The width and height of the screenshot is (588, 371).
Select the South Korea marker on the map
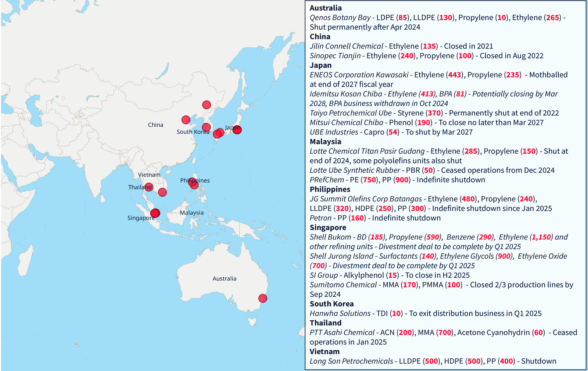[x=206, y=127]
